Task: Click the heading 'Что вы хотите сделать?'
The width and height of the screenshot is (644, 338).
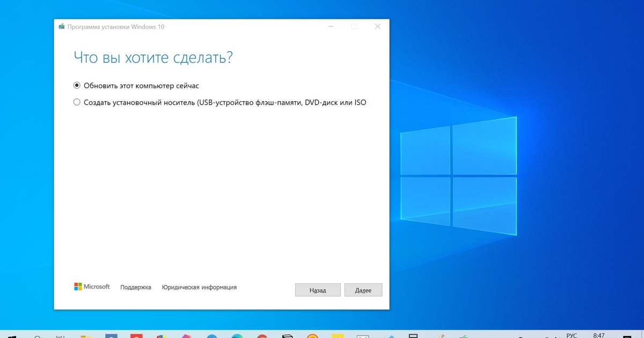Action: pos(153,57)
